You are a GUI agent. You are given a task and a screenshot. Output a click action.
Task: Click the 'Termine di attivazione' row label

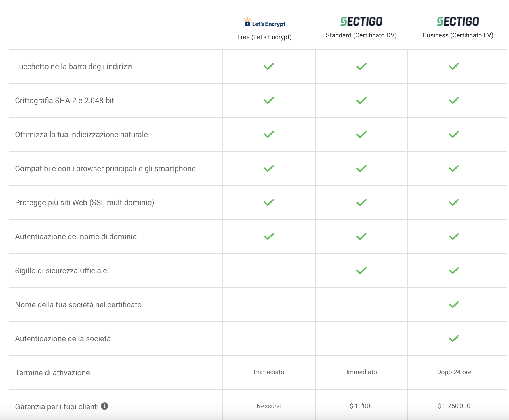click(x=52, y=372)
